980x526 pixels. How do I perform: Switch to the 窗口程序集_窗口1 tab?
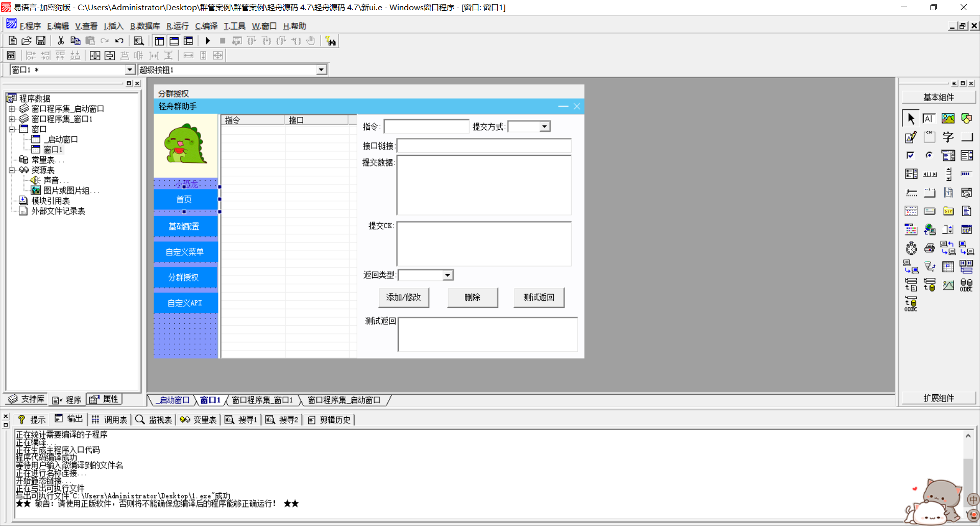tap(262, 400)
